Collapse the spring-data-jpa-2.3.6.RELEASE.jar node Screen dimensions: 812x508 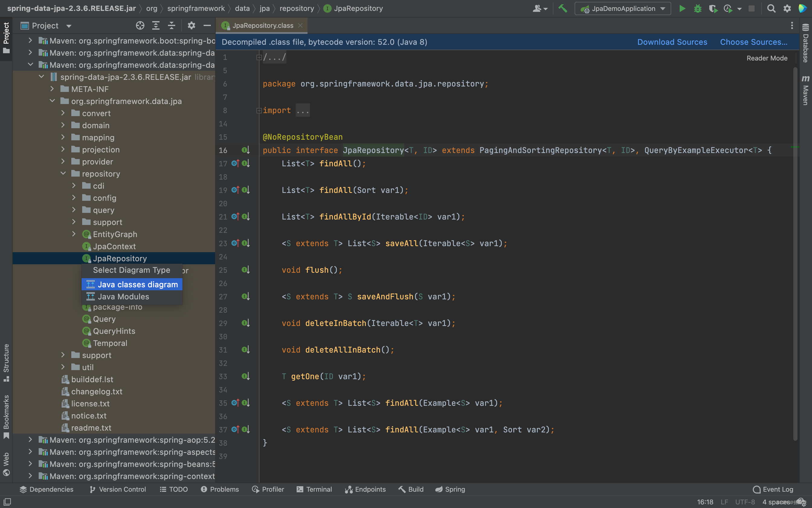pos(41,77)
